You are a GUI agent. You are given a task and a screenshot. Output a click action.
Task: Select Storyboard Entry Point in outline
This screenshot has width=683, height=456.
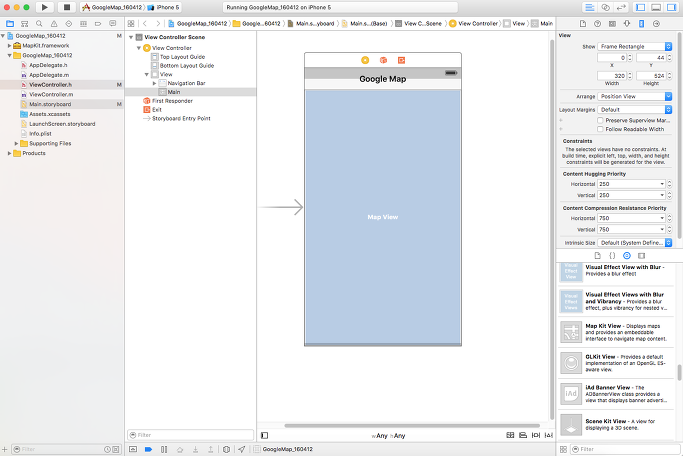point(181,118)
